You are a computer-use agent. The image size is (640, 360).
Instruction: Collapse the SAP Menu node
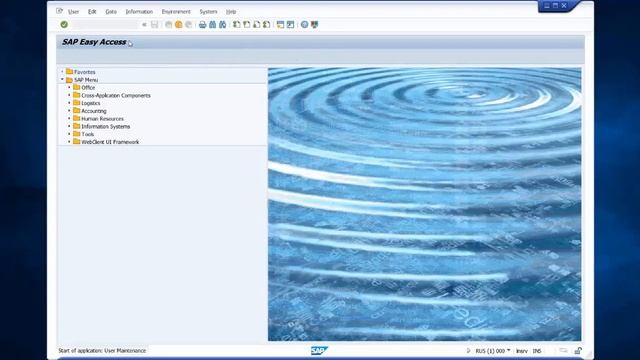coord(62,80)
